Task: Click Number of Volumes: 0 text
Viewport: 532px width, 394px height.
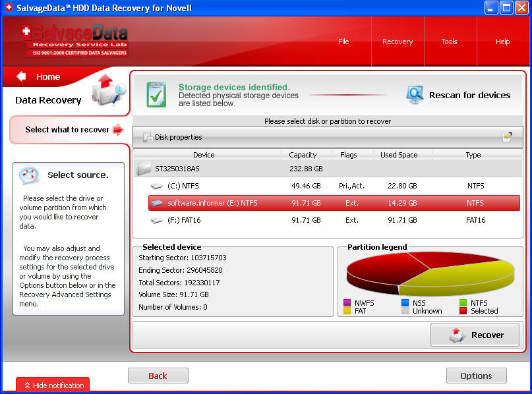Action: tap(173, 307)
